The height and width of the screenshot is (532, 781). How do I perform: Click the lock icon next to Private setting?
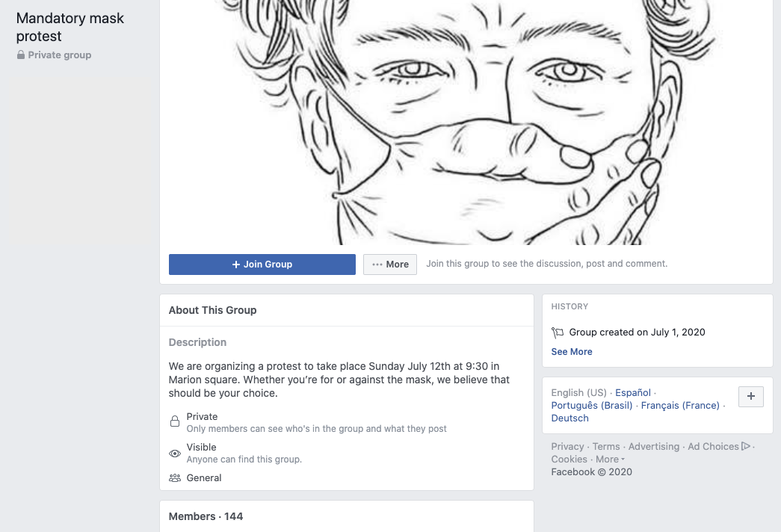pyautogui.click(x=174, y=421)
